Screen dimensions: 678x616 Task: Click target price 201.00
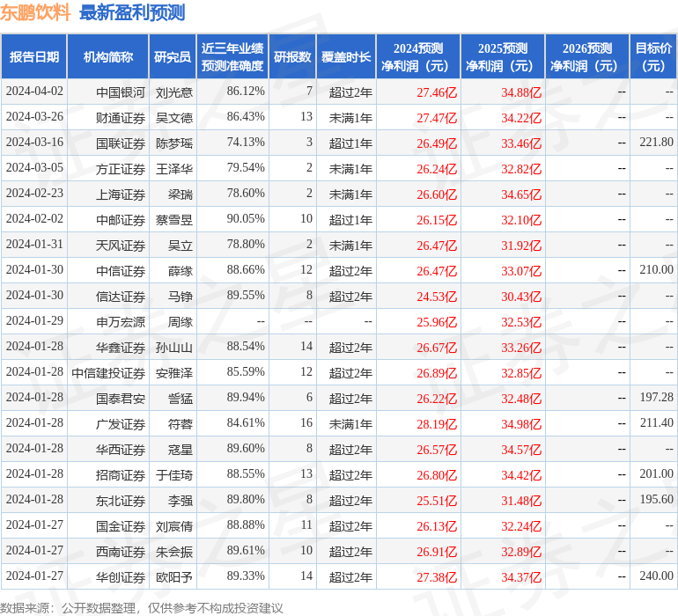656,473
